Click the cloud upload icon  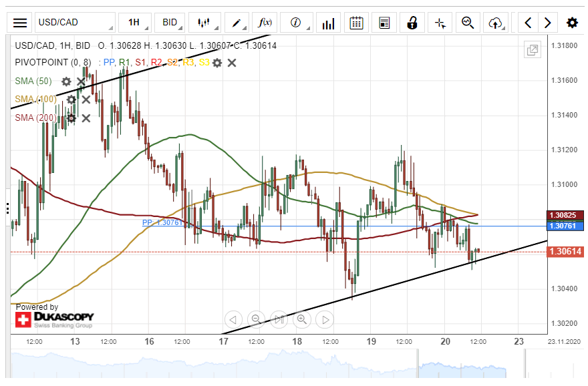click(x=495, y=23)
